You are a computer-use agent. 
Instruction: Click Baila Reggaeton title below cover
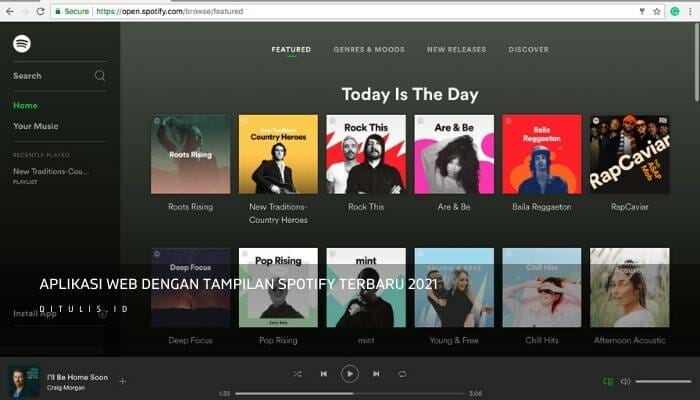pos(542,207)
